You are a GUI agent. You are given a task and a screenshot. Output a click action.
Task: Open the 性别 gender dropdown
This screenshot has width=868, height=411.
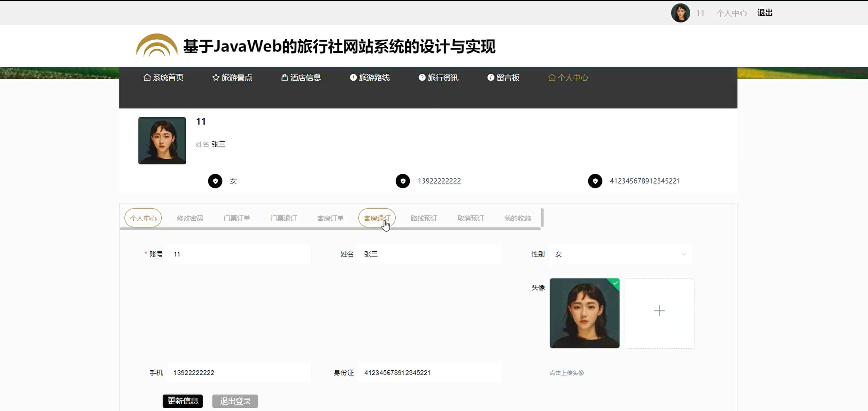(x=620, y=254)
